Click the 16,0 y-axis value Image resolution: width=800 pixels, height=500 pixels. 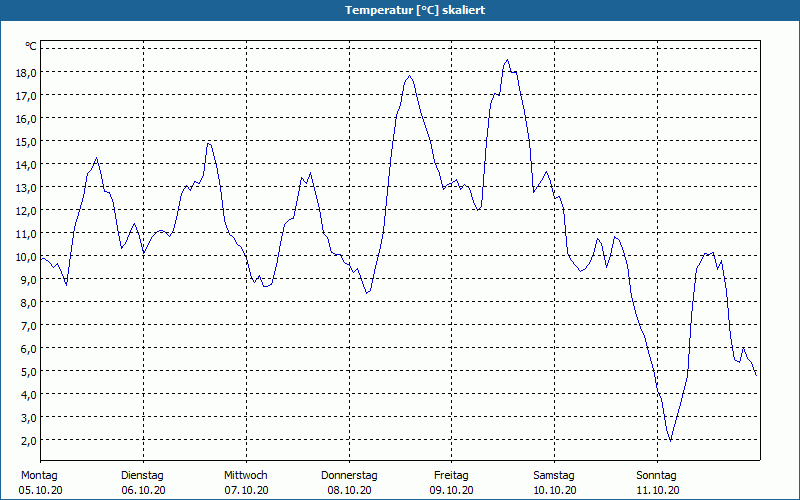27,119
